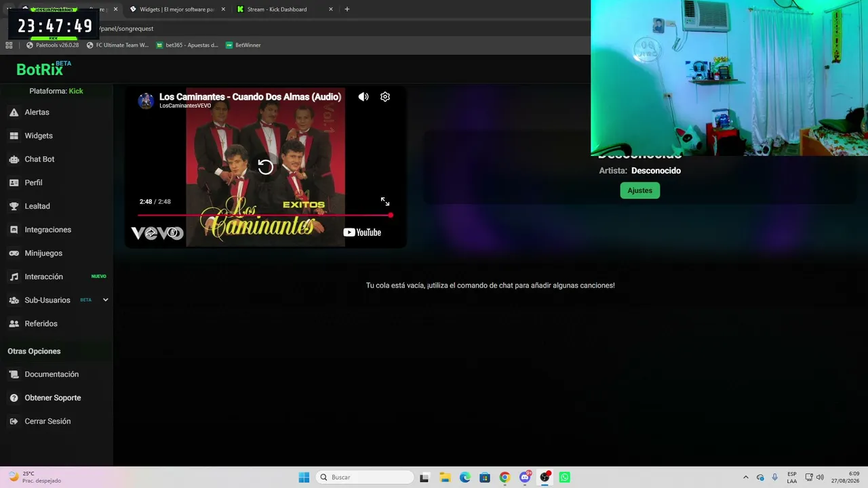Open a new browser tab

(x=347, y=9)
